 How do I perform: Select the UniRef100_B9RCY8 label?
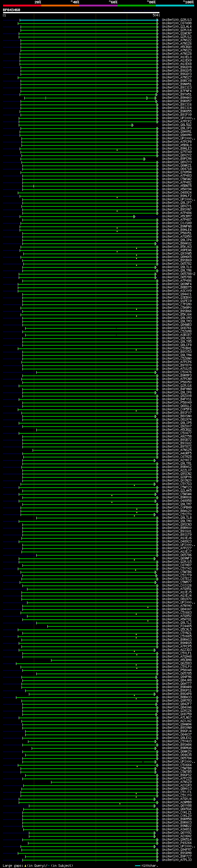(177, 81)
